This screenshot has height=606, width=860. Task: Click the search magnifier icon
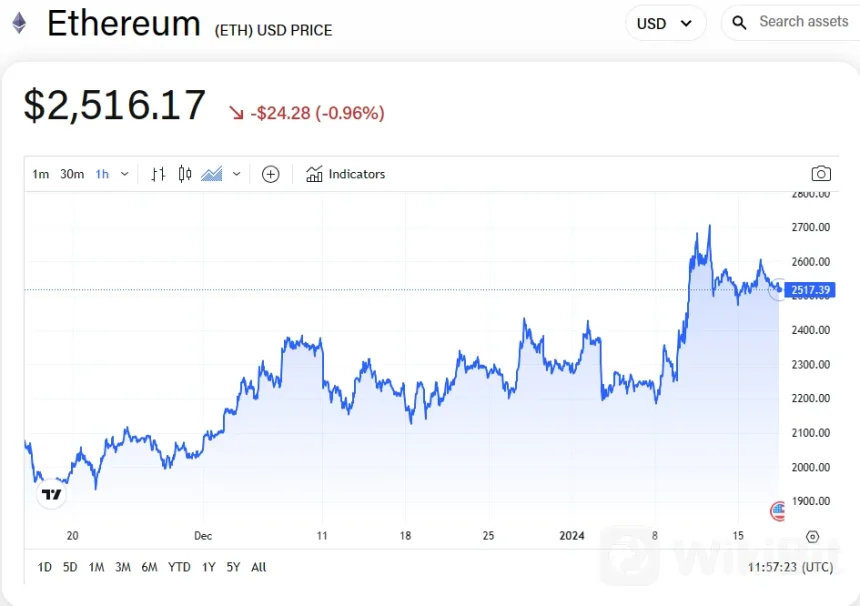pyautogui.click(x=739, y=22)
